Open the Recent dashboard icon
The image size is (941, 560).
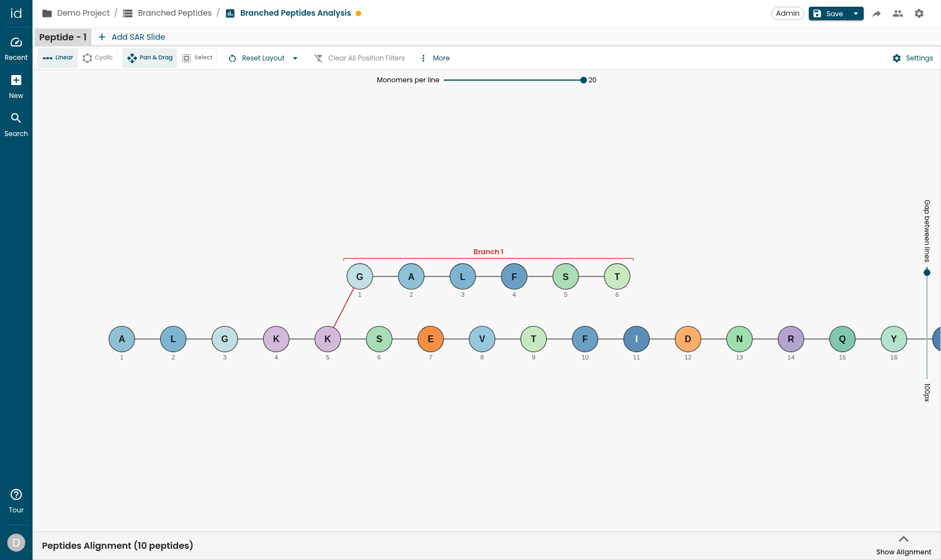pyautogui.click(x=16, y=43)
